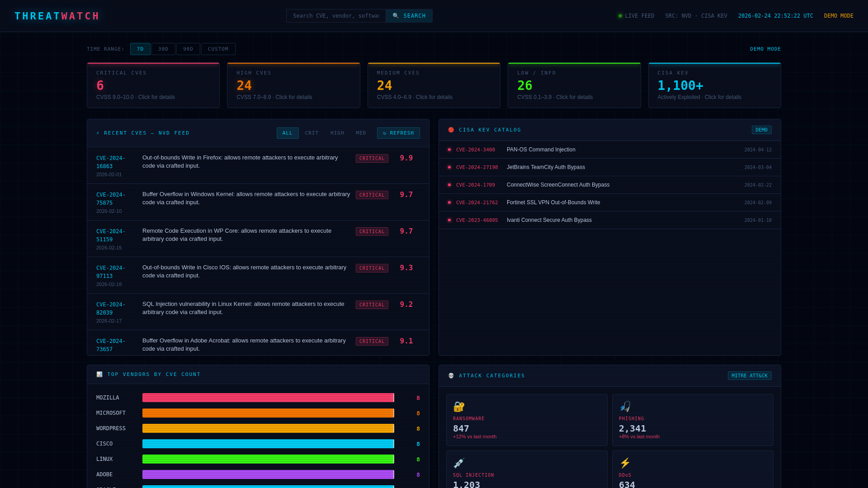The height and width of the screenshot is (488, 868).
Task: Open the THREATWATCH logo link
Action: click(x=57, y=16)
